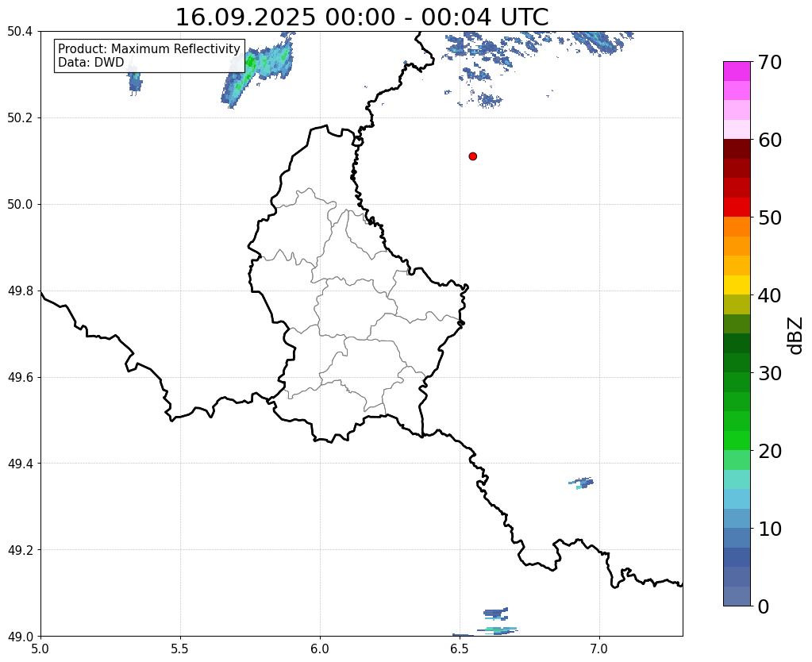The width and height of the screenshot is (812, 662).
Task: Click the longitude tick label 7.0
Action: click(599, 649)
